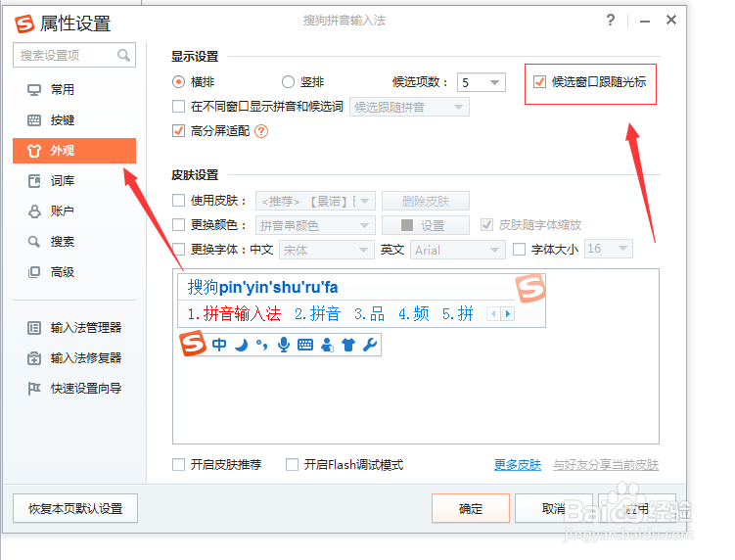Toggle the 中 Chinese/English mode icon in preview

pos(219,345)
